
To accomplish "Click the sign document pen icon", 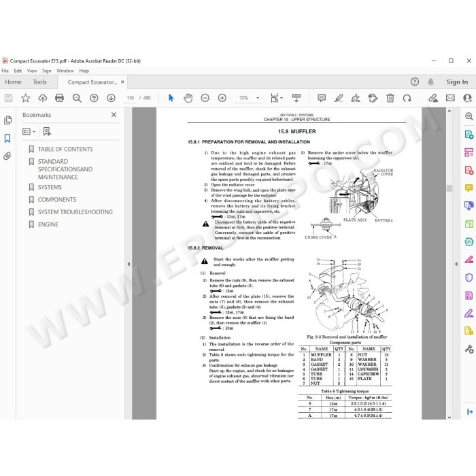I will coord(356,98).
